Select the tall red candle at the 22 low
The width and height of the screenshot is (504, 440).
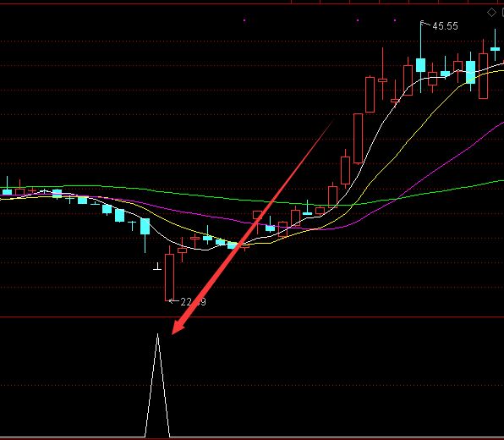pyautogui.click(x=169, y=278)
